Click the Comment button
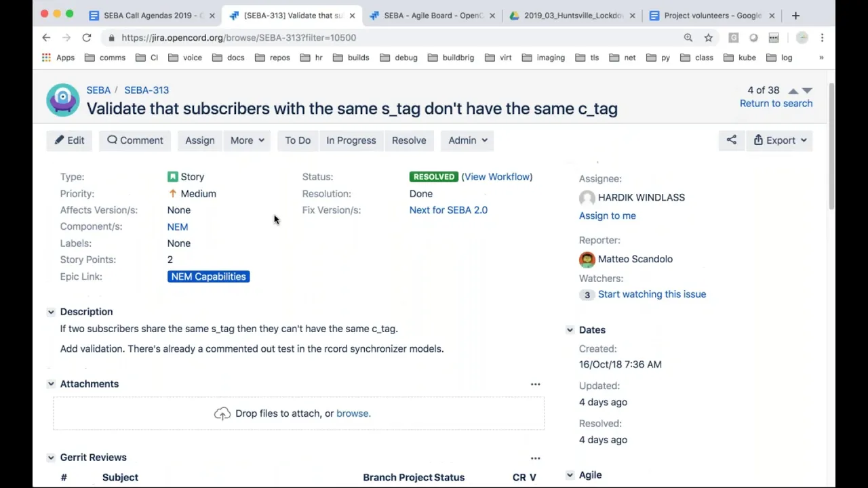 click(x=135, y=140)
